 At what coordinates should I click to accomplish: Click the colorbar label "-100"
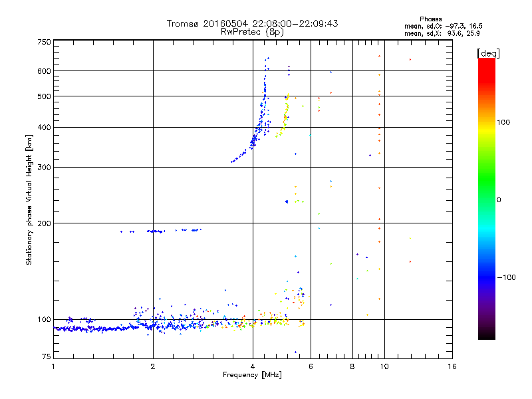pyautogui.click(x=506, y=277)
